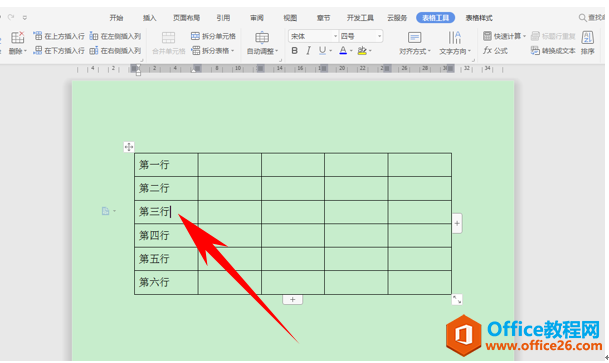Switch to the 引用 tab
Viewport: 609px width, 363px height.
(223, 17)
